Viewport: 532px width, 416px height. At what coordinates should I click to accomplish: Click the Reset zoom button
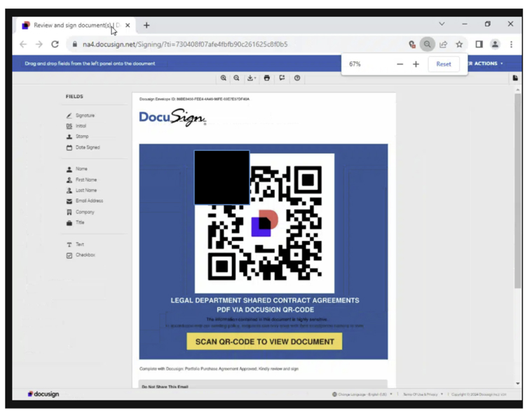click(444, 64)
